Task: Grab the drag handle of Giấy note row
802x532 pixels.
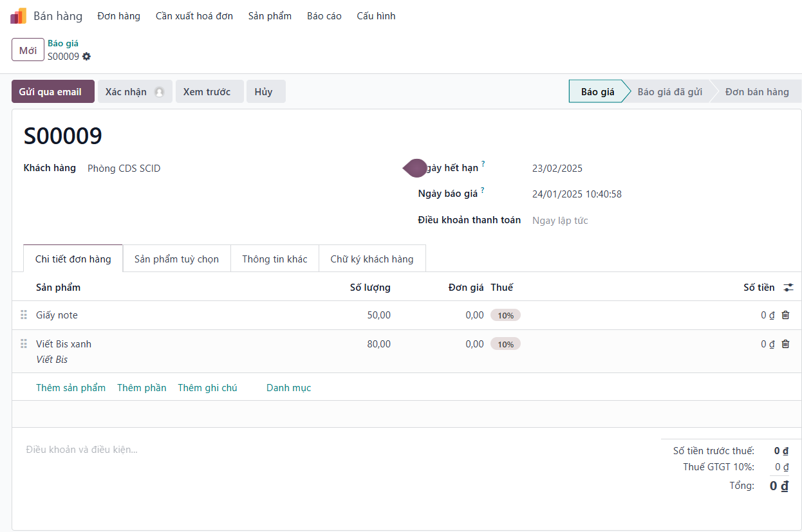Action: 24,315
